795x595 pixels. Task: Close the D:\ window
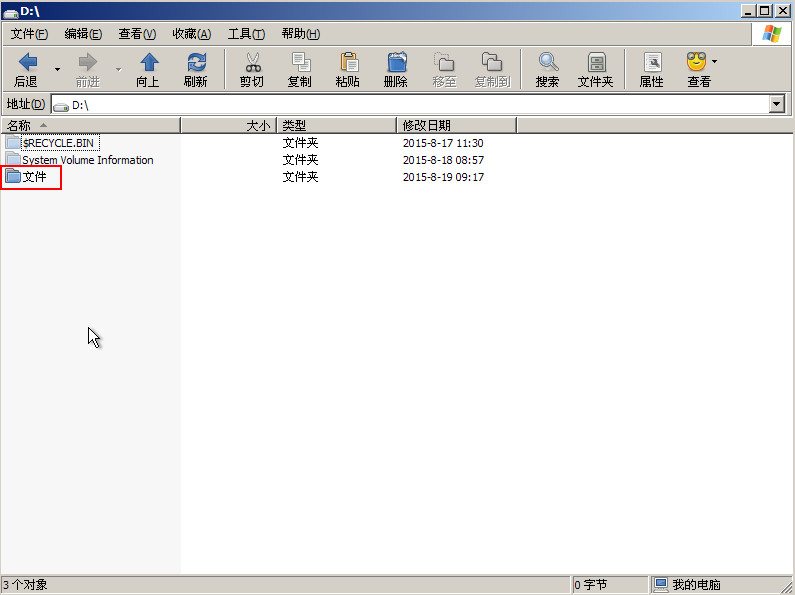click(x=783, y=10)
